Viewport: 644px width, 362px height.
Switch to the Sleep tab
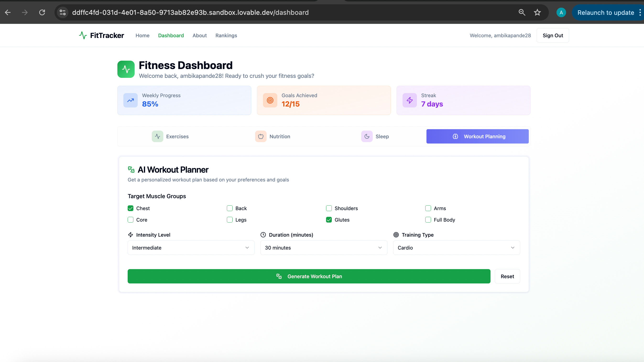click(375, 136)
